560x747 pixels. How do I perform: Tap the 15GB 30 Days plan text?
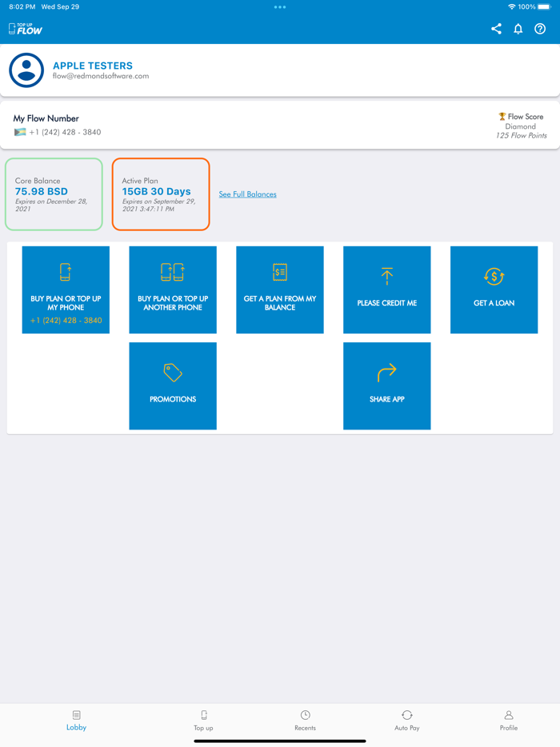156,191
